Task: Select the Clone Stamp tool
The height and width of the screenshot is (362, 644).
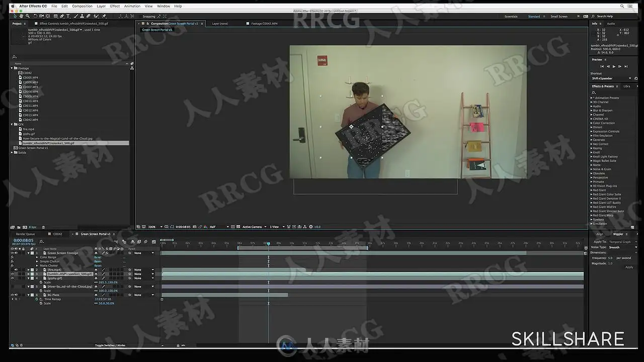Action: tap(82, 16)
